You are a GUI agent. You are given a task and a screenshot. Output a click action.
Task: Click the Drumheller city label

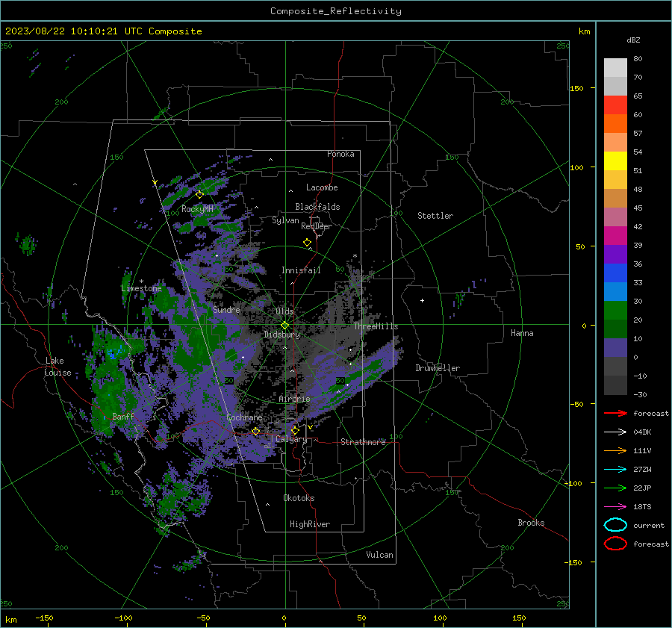438,368
